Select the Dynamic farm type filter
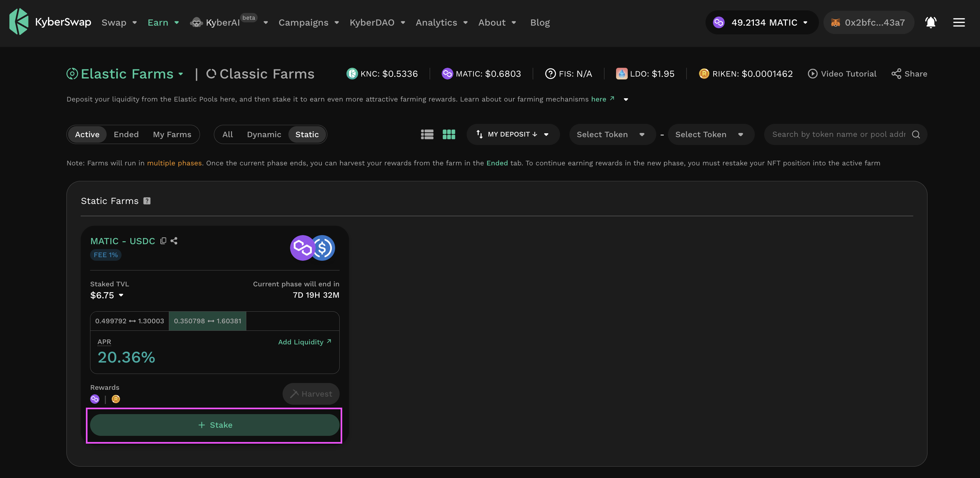 pos(264,134)
